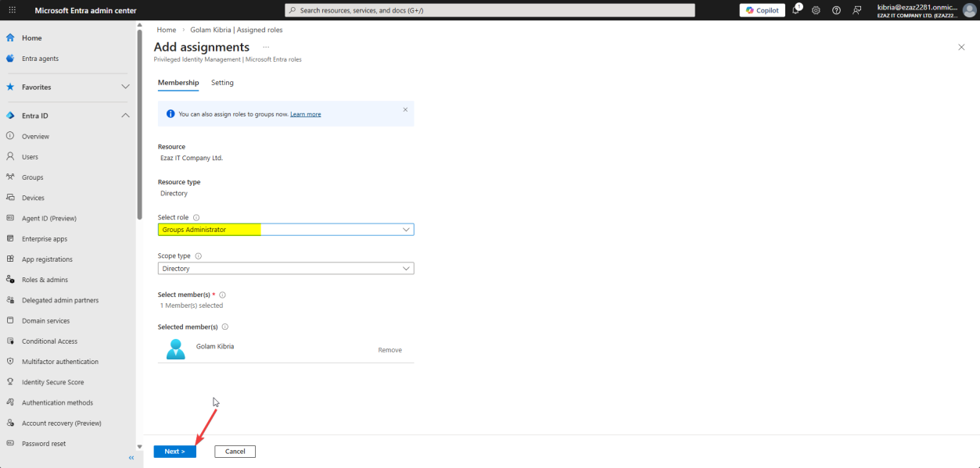
Task: Collapse the sidebar with double chevron
Action: 131,458
